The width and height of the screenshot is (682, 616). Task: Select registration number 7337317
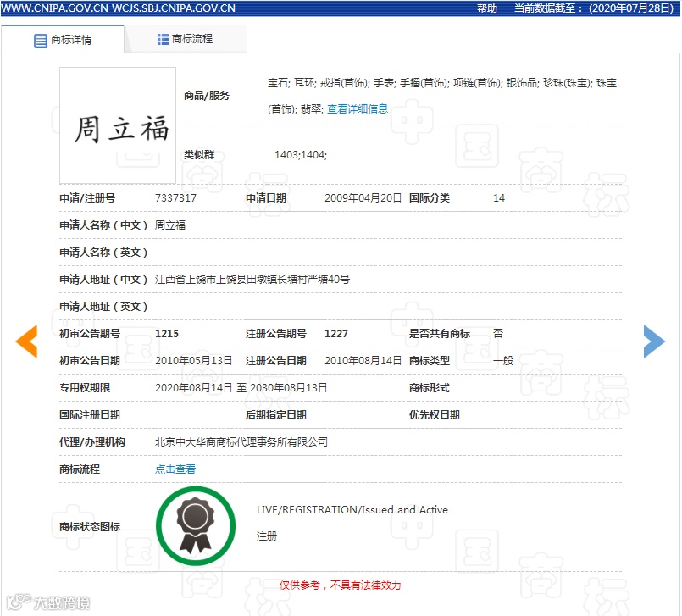pos(175,198)
